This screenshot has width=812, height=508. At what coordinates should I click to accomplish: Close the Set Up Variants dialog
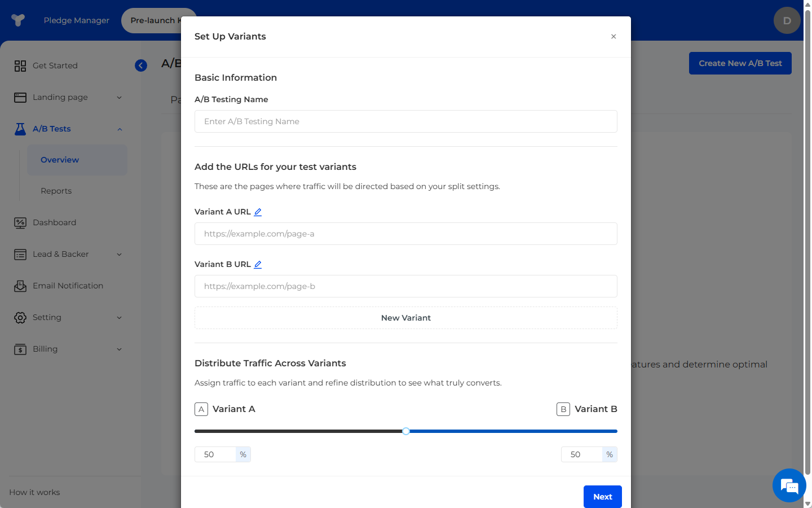tap(614, 37)
